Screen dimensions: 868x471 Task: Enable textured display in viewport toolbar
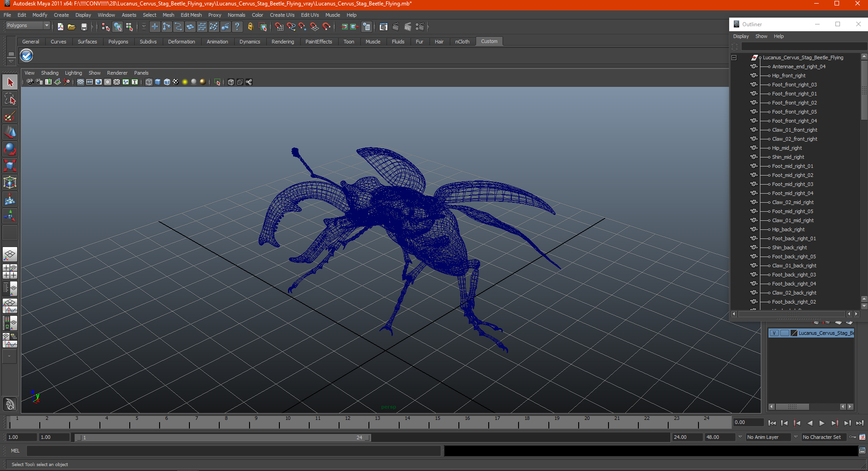click(175, 82)
